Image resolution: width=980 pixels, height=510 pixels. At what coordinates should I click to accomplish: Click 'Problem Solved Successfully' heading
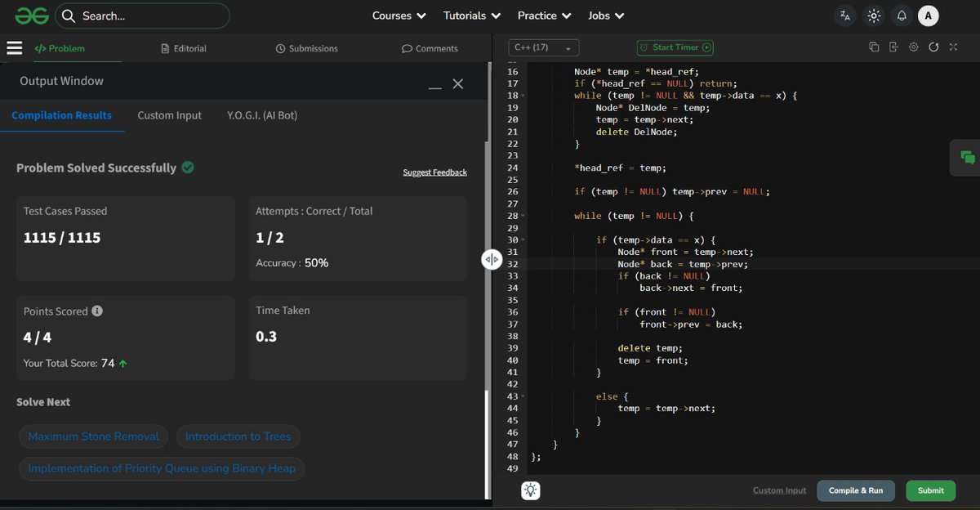pos(96,168)
